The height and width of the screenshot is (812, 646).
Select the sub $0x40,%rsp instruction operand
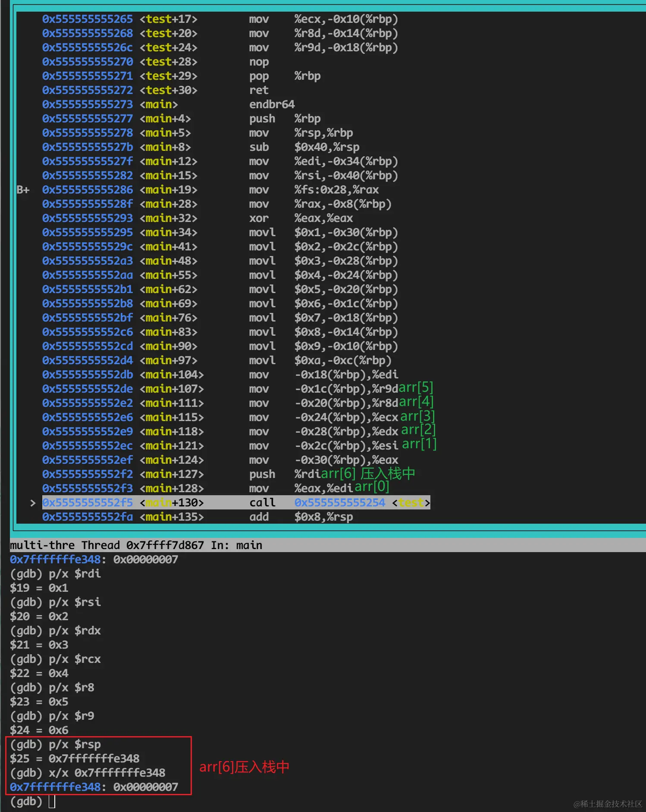pyautogui.click(x=327, y=147)
